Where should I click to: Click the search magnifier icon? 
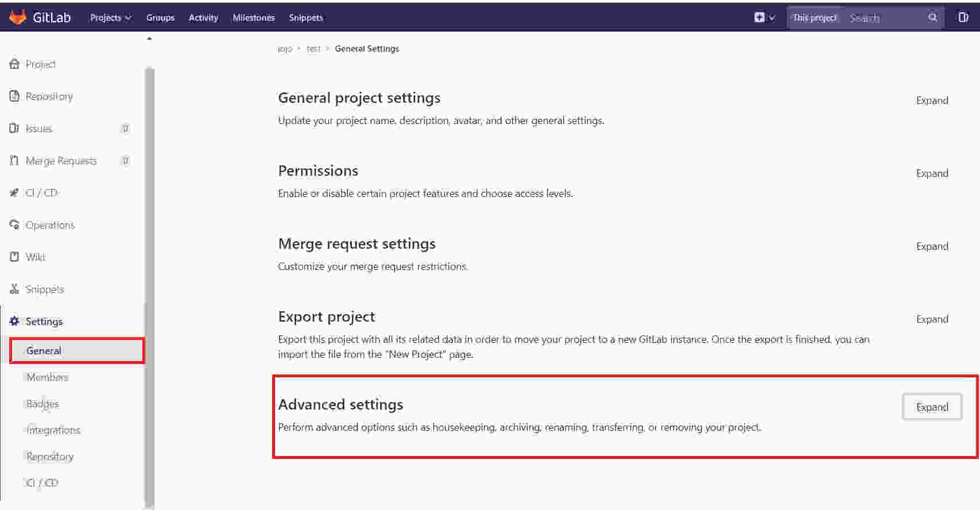coord(933,18)
